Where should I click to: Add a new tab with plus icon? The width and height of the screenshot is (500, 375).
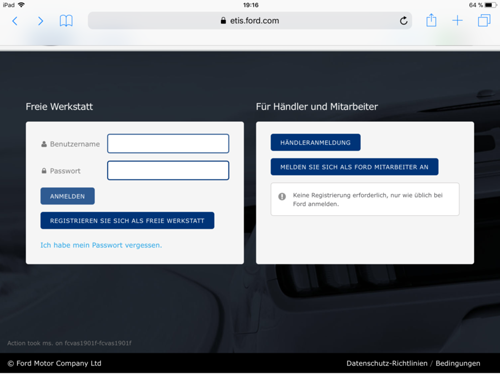pyautogui.click(x=457, y=21)
